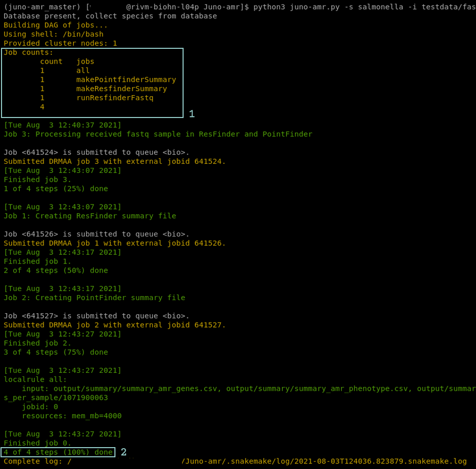
Task: Click '1 of 4 steps (25%) done'
Action: (x=56, y=189)
